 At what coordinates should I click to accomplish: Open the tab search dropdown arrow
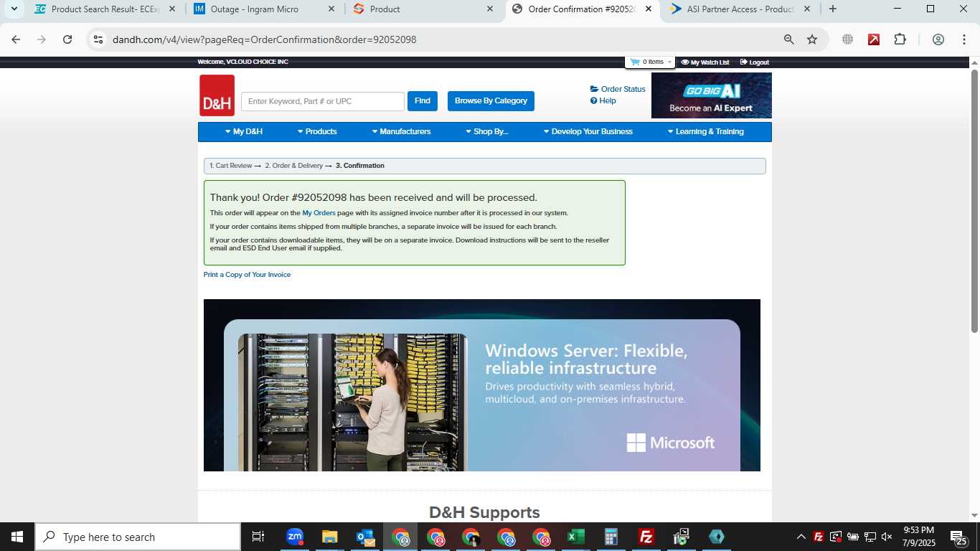14,9
